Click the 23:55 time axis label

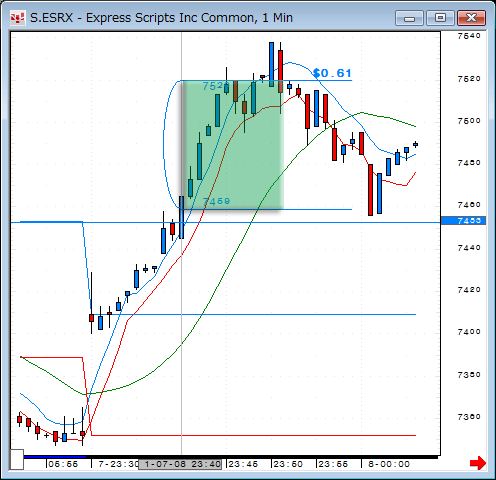pos(333,464)
